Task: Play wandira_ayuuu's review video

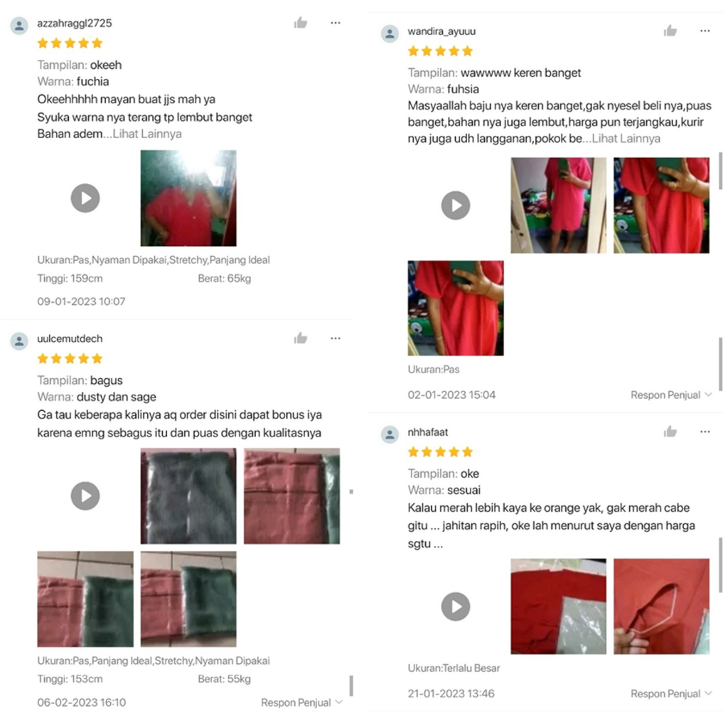Action: [x=456, y=205]
